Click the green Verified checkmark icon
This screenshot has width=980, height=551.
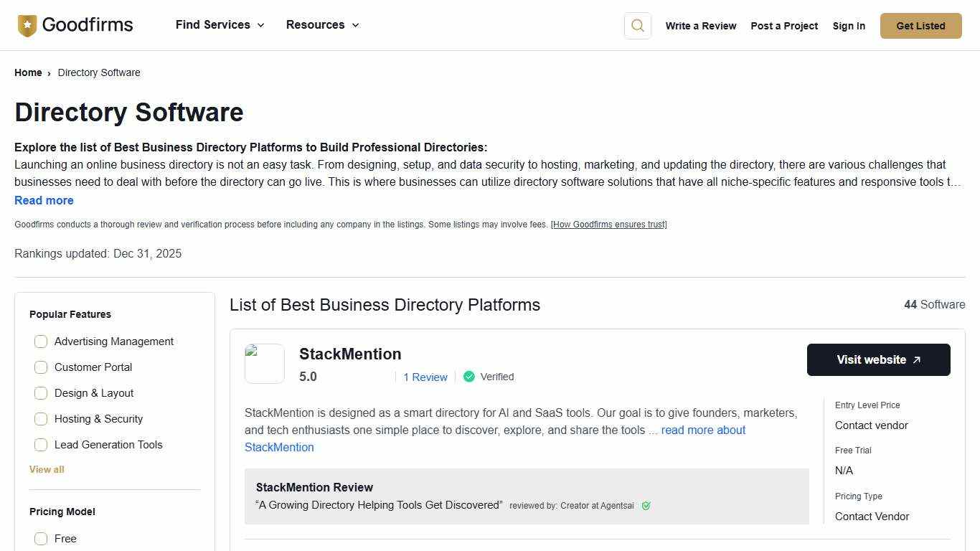(x=469, y=377)
